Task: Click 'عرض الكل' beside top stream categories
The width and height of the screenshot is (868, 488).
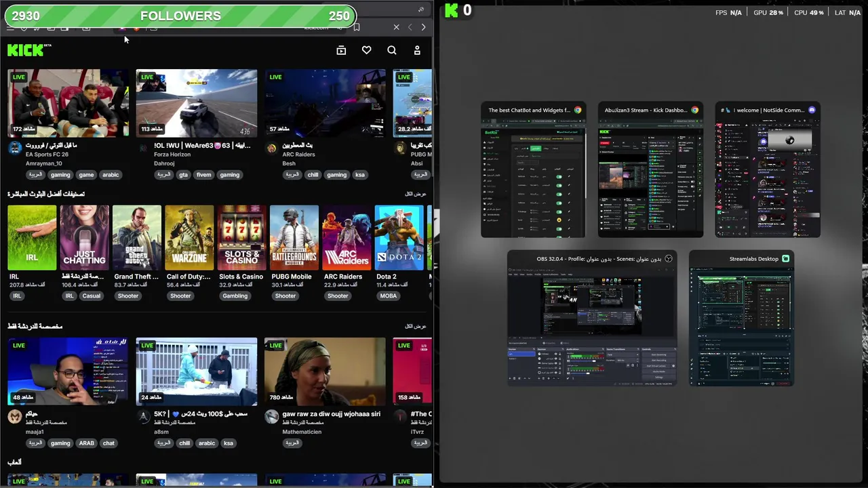Action: pos(416,194)
